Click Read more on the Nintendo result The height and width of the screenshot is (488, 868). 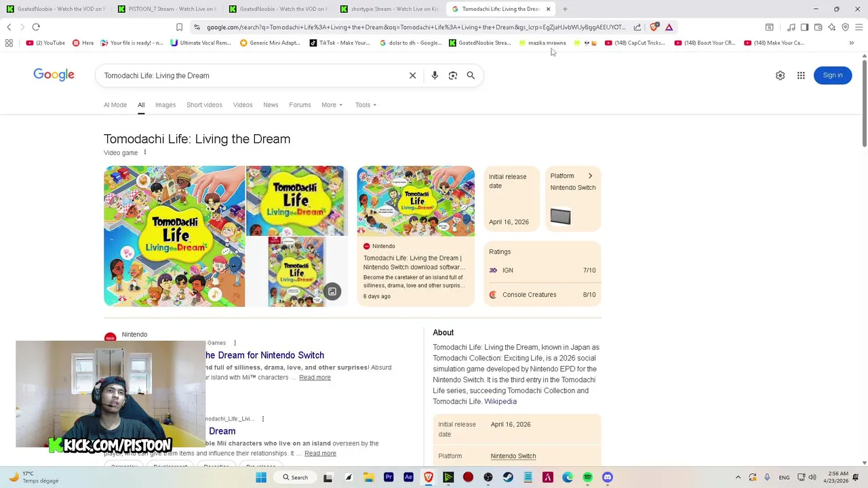click(315, 378)
